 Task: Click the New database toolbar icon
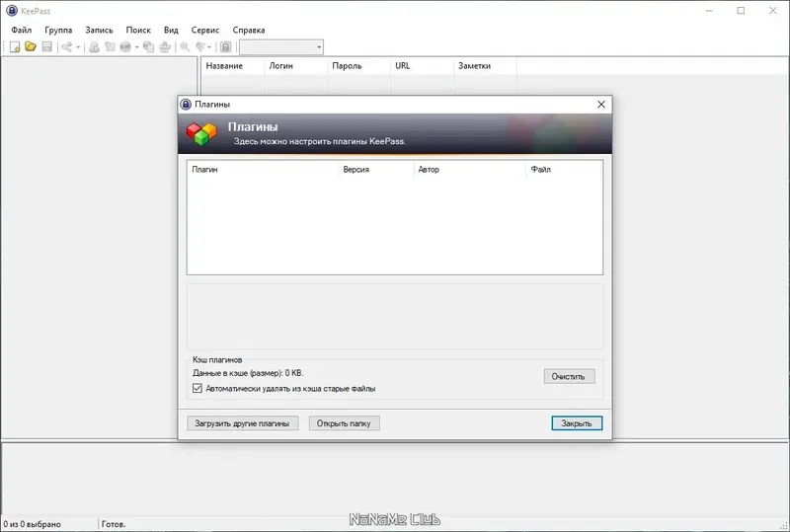(x=15, y=46)
